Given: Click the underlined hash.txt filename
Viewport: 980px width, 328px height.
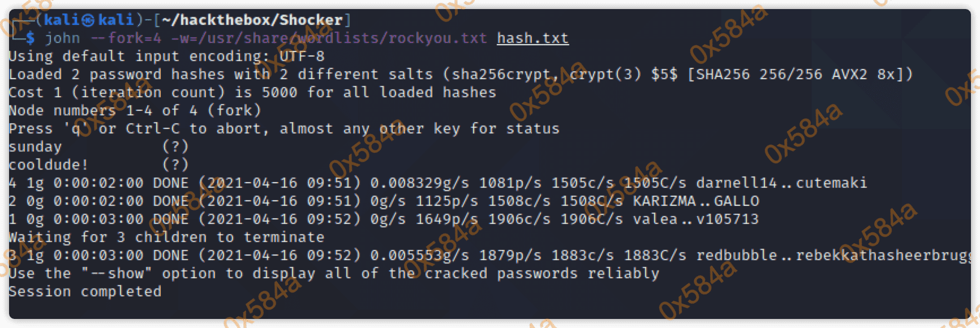Looking at the screenshot, I should click(x=532, y=38).
